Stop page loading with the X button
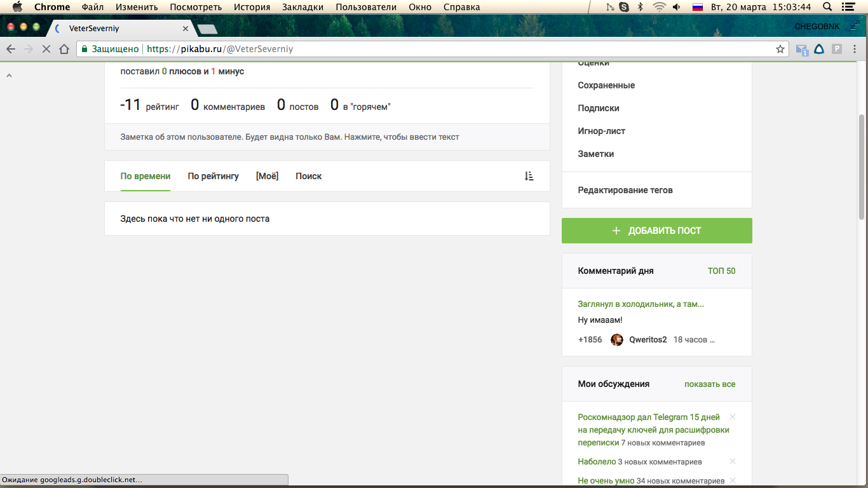Image resolution: width=868 pixels, height=488 pixels. point(46,49)
